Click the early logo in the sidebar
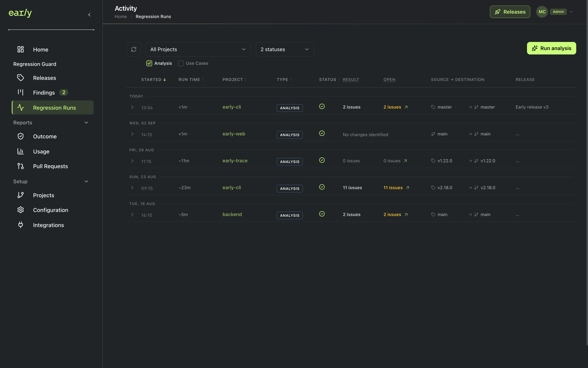 pyautogui.click(x=20, y=13)
